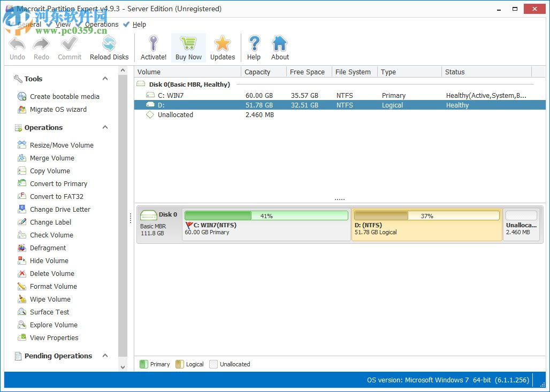The width and height of the screenshot is (550, 392).
Task: Select the Convert to FAT32 operation
Action: [x=56, y=196]
